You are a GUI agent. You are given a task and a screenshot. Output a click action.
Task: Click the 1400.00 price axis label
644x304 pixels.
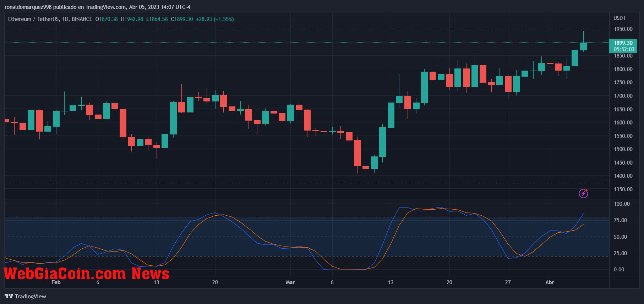pos(623,176)
